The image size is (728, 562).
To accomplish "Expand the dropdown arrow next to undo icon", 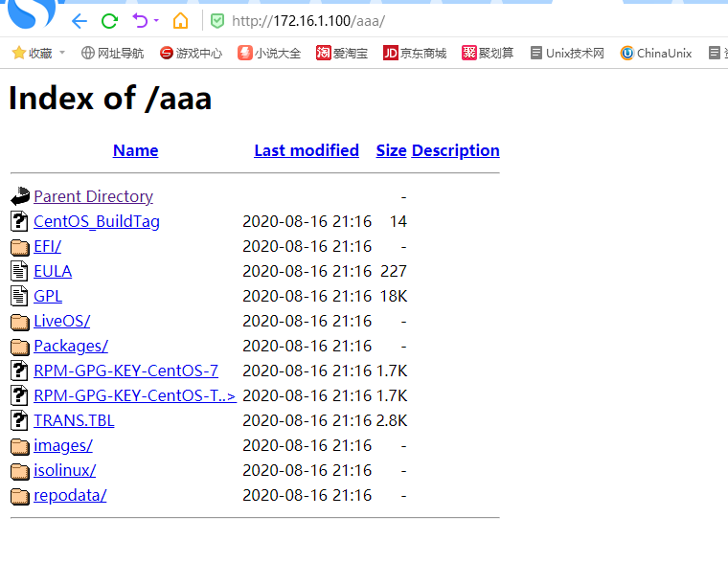I will (x=156, y=20).
